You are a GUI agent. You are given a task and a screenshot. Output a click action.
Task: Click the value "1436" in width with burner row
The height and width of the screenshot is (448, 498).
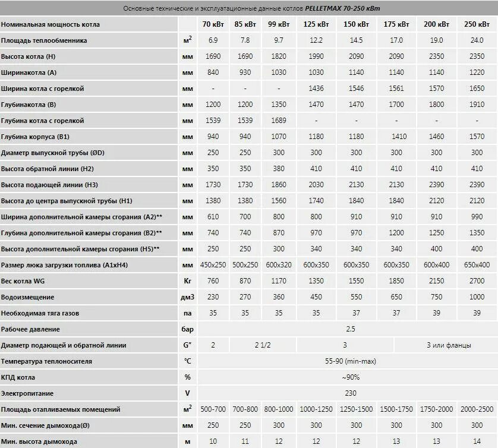coord(316,89)
